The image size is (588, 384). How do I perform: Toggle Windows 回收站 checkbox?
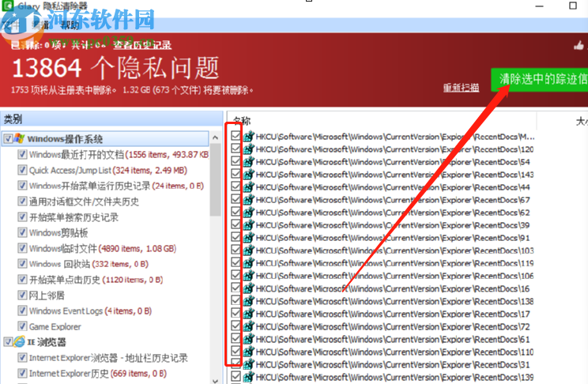(x=22, y=264)
